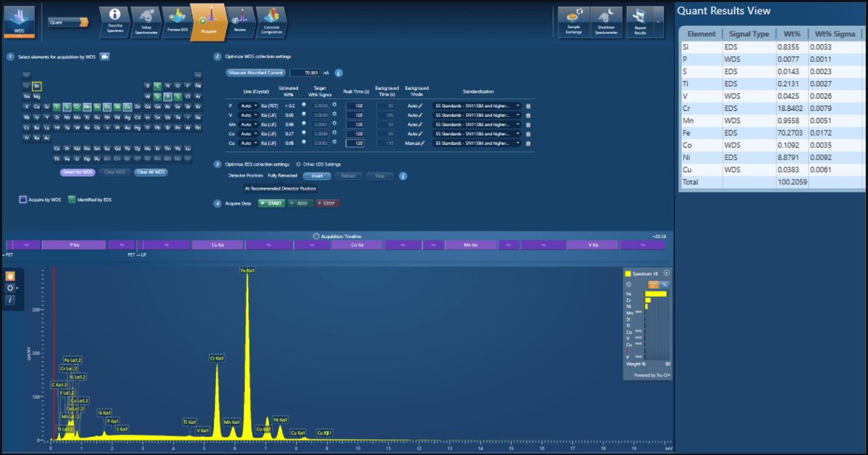Screen dimensions: 868x455
Task: Edit Manual background pencil for Cu row
Action: coord(422,143)
